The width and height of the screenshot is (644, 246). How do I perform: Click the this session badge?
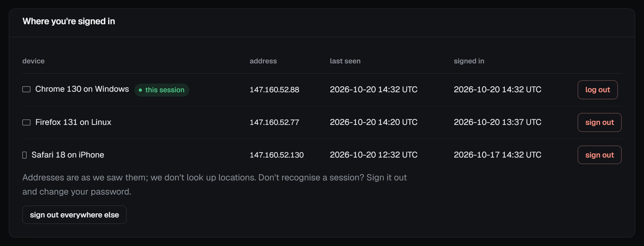(162, 90)
